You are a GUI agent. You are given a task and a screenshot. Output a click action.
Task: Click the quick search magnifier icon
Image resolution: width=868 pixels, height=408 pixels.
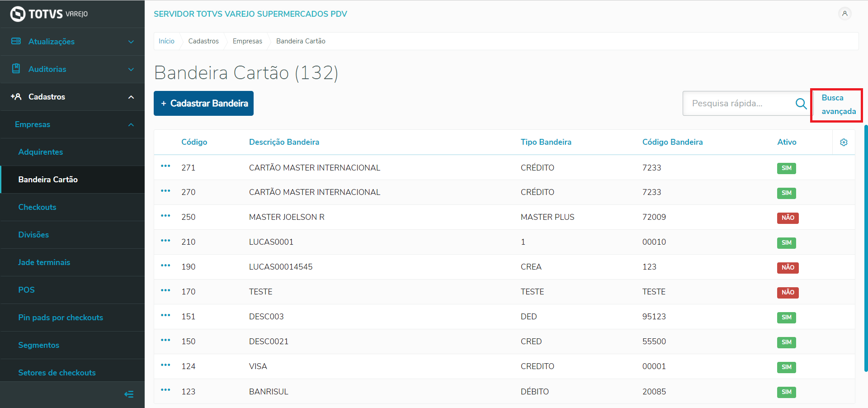point(801,104)
